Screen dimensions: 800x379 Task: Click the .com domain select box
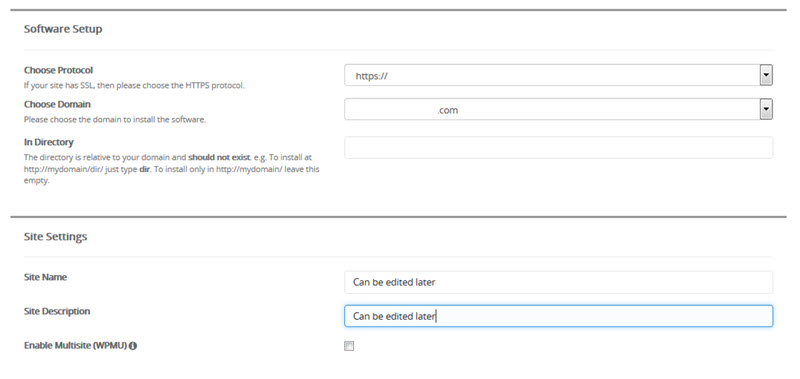[559, 109]
